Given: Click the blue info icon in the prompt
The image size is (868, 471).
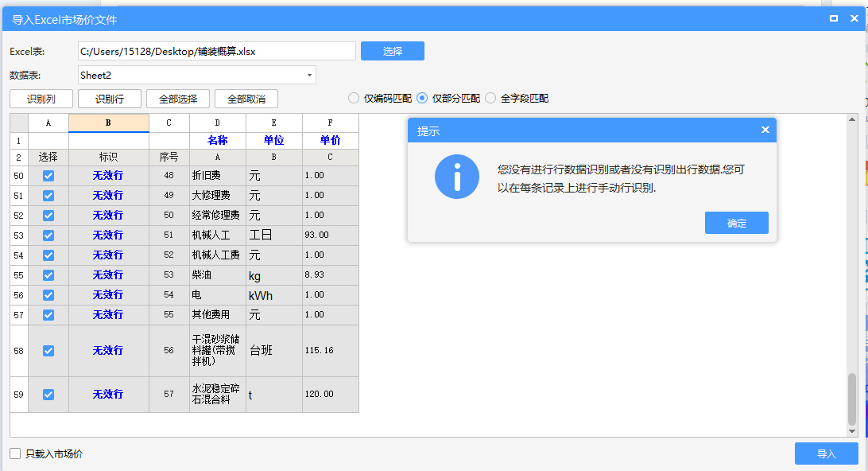Looking at the screenshot, I should tap(457, 177).
